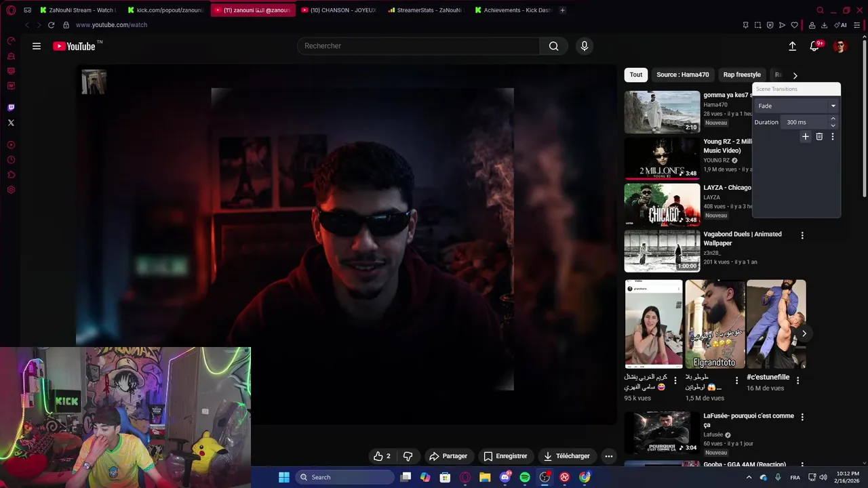Open File Explorer from the taskbar

(x=485, y=477)
